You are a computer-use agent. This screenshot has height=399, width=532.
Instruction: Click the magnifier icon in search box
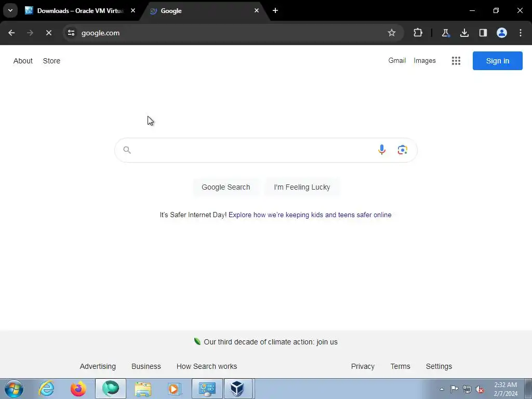[127, 150]
